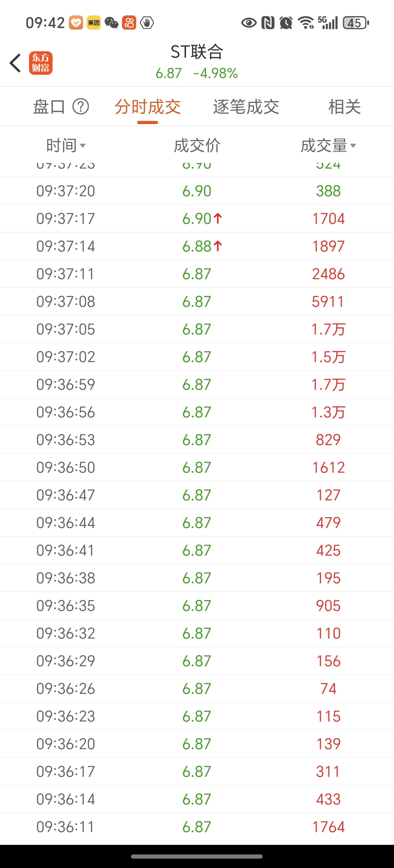The height and width of the screenshot is (868, 394).
Task: Open the ST联合 stock title
Action: pyautogui.click(x=197, y=52)
